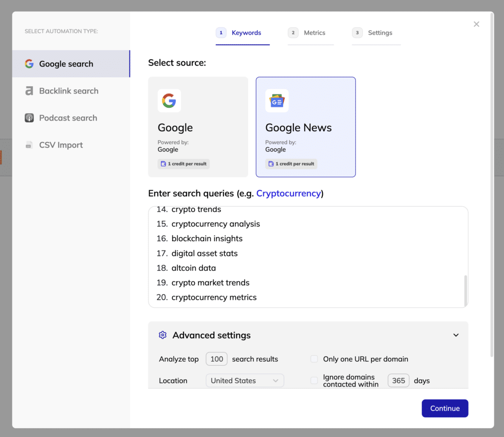Screen dimensions: 504x437
Task: Choose the Google News source card
Action: (x=306, y=127)
